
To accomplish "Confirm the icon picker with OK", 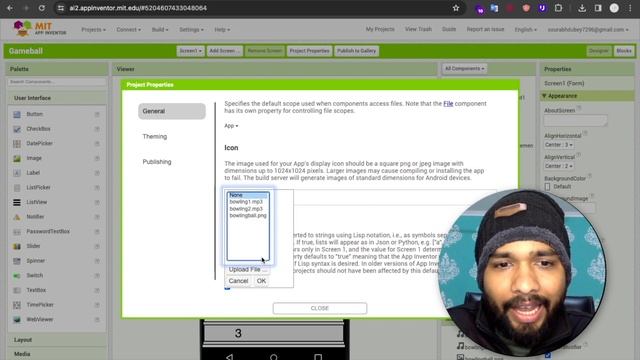I will 261,281.
